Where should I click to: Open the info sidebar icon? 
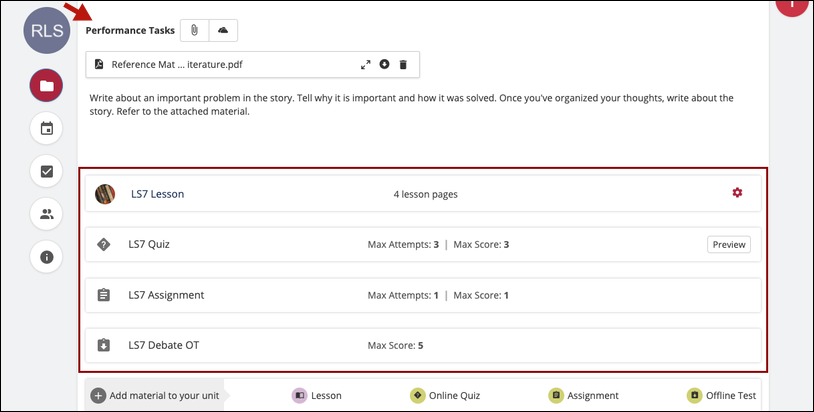(x=47, y=257)
